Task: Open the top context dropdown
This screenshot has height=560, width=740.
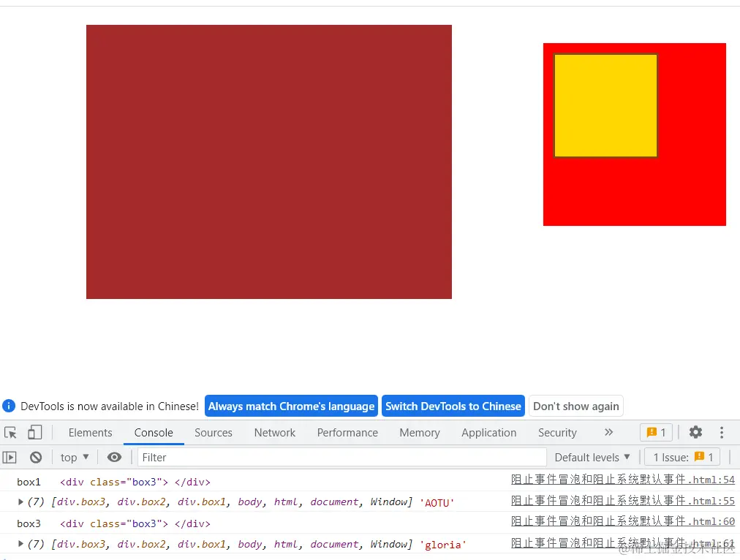Action: pos(75,457)
